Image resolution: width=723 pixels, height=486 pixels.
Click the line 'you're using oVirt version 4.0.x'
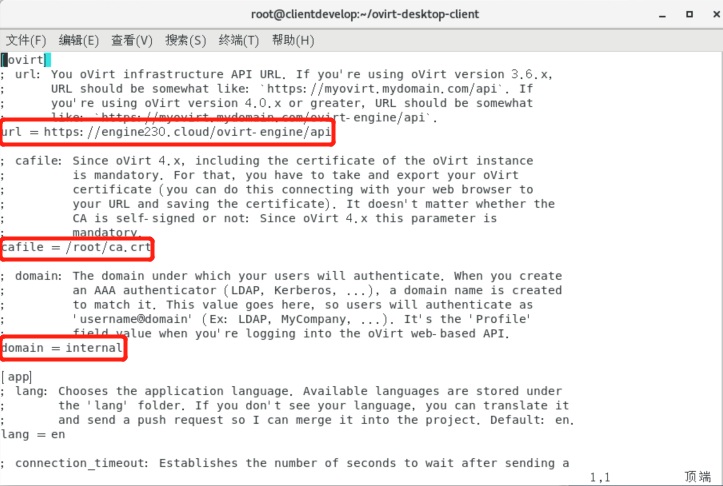pos(292,103)
